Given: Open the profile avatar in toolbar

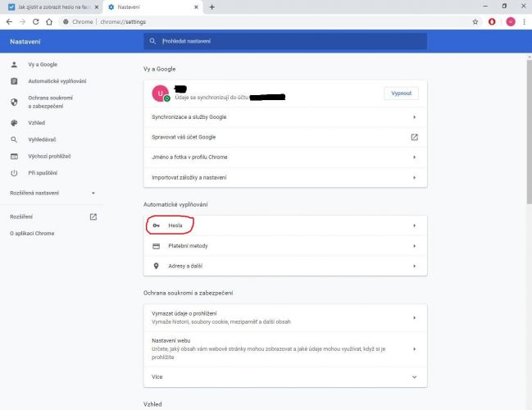Looking at the screenshot, I should pos(511,21).
